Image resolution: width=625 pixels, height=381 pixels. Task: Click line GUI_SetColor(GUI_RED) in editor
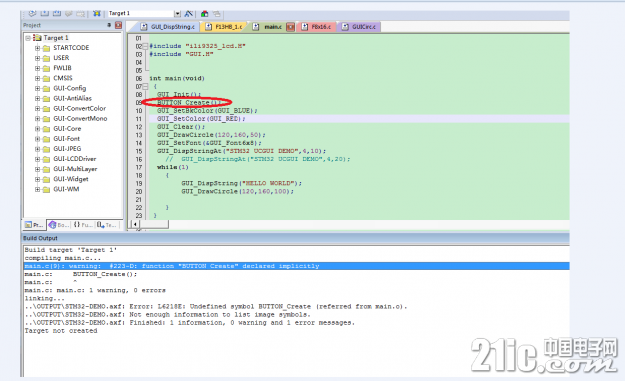[201, 119]
